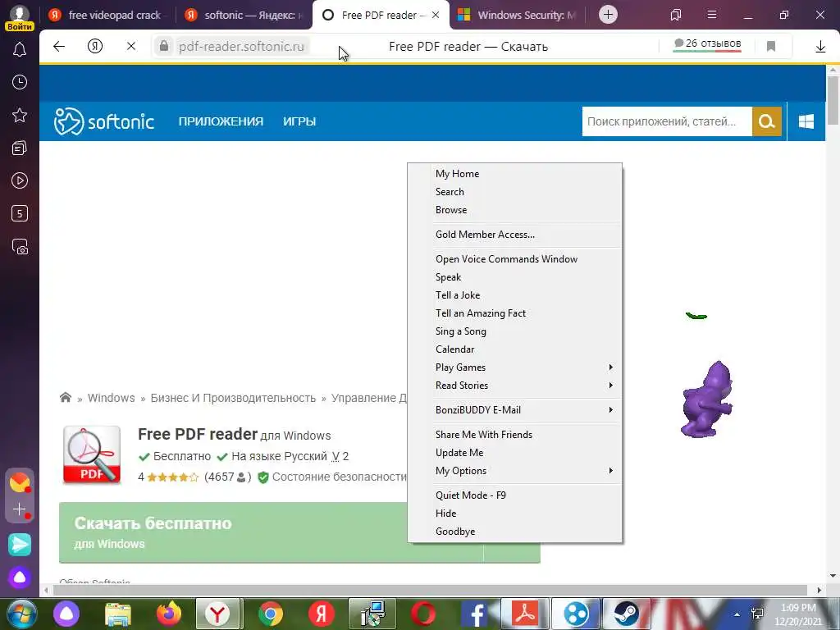Switch to Windows Security tab
840x630 pixels.
[518, 15]
